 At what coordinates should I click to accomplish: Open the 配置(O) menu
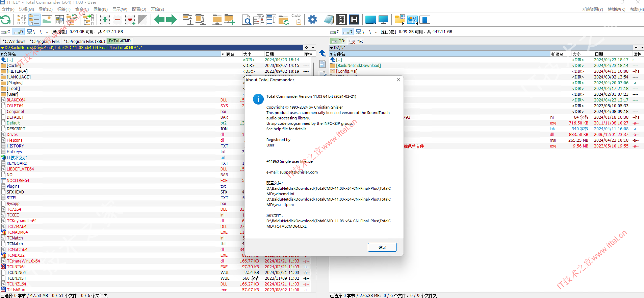(x=139, y=9)
